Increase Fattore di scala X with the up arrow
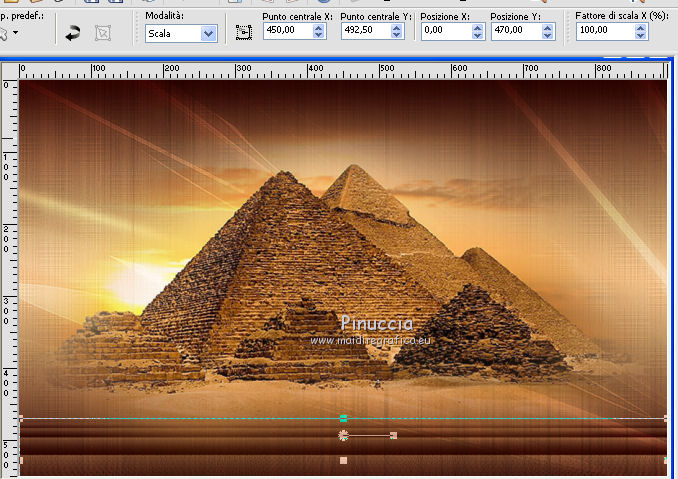678x479 pixels. tap(641, 27)
